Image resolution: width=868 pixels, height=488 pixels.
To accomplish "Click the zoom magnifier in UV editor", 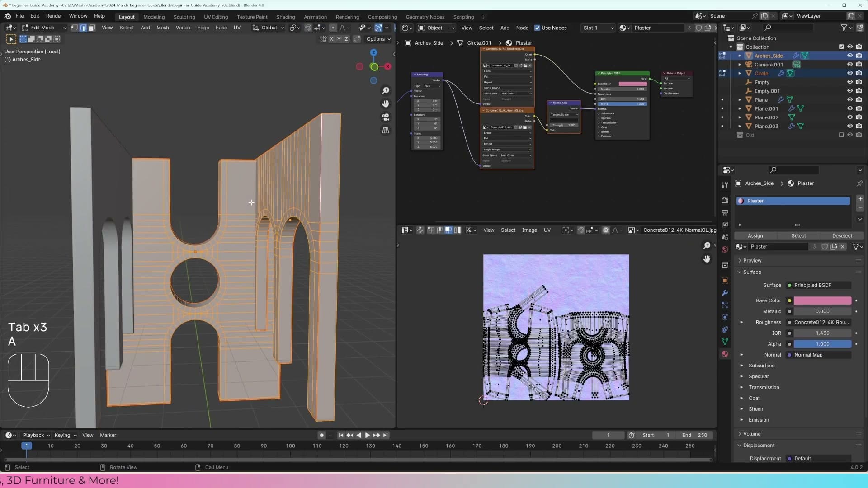I will tap(707, 246).
